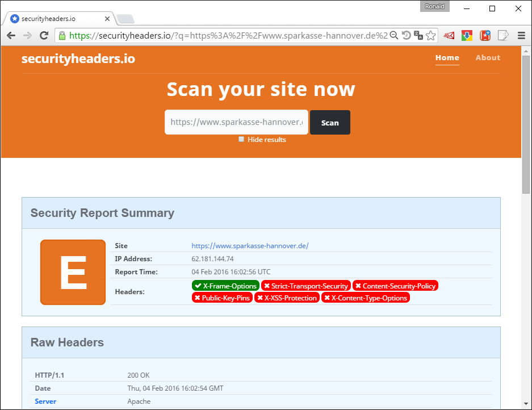Click the scrollbar up arrow
The image size is (532, 410).
pyautogui.click(x=526, y=51)
